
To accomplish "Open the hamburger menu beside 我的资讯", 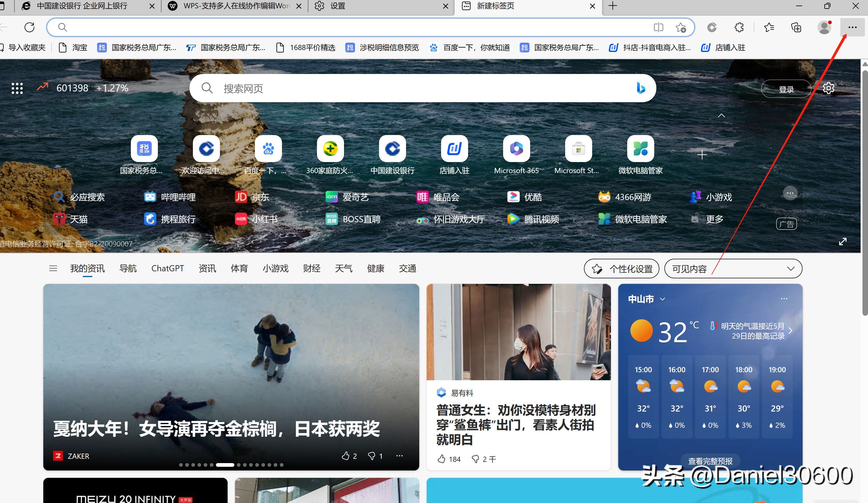I will coord(53,268).
